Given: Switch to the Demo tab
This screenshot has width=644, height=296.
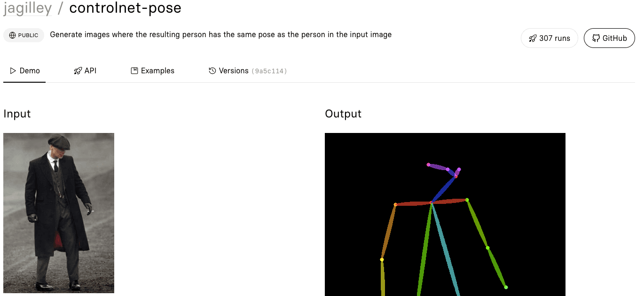Looking at the screenshot, I should coord(30,71).
